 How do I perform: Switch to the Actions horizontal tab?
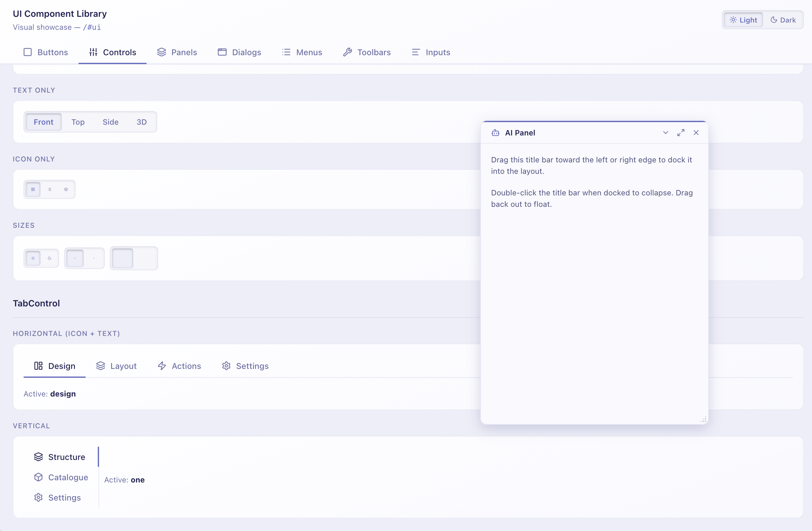pos(179,366)
